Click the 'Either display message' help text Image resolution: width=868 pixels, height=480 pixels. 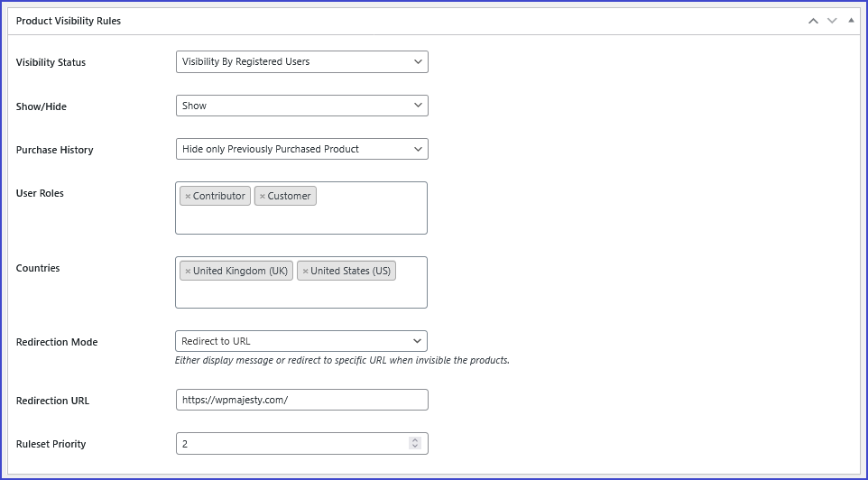342,360
